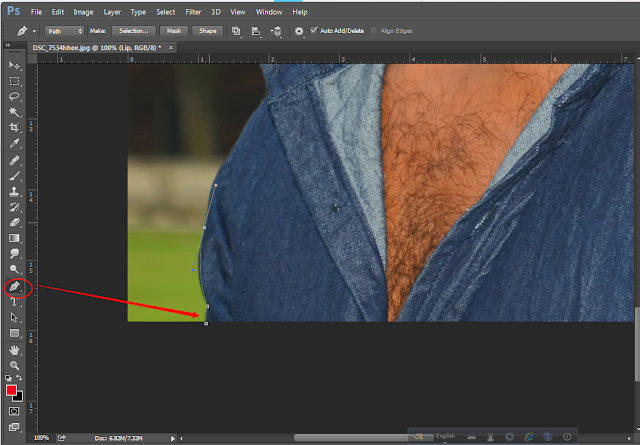Viewport: 640px width, 445px height.
Task: Expand the collapsed toolbox panel arrows
Action: 7,45
